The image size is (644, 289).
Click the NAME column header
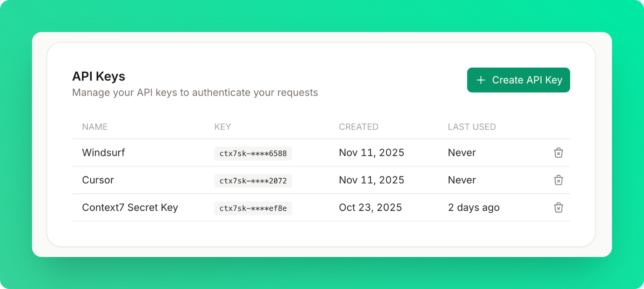click(95, 126)
